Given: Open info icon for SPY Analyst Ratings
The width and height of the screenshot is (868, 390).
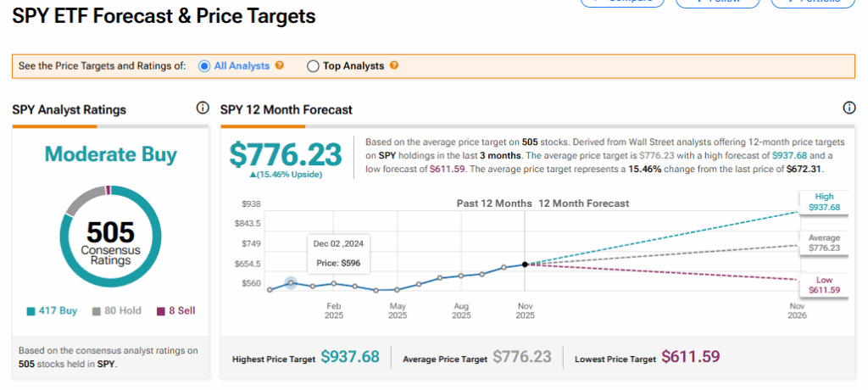Looking at the screenshot, I should pyautogui.click(x=202, y=109).
